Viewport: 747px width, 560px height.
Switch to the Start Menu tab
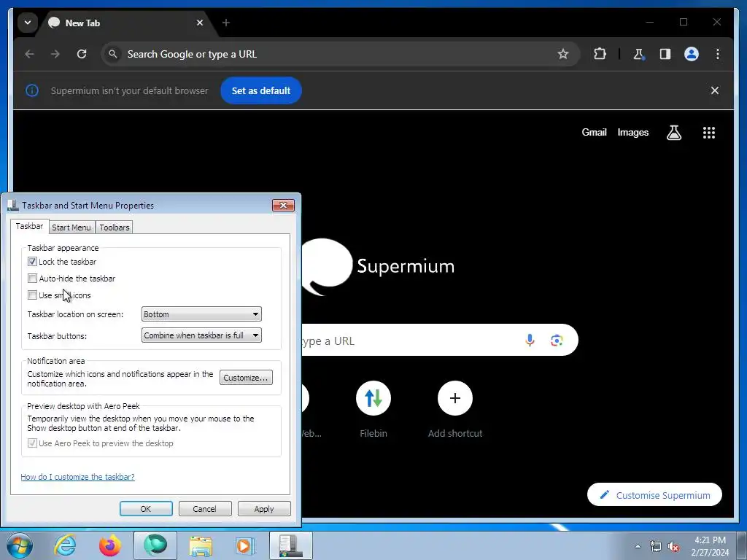click(x=71, y=227)
